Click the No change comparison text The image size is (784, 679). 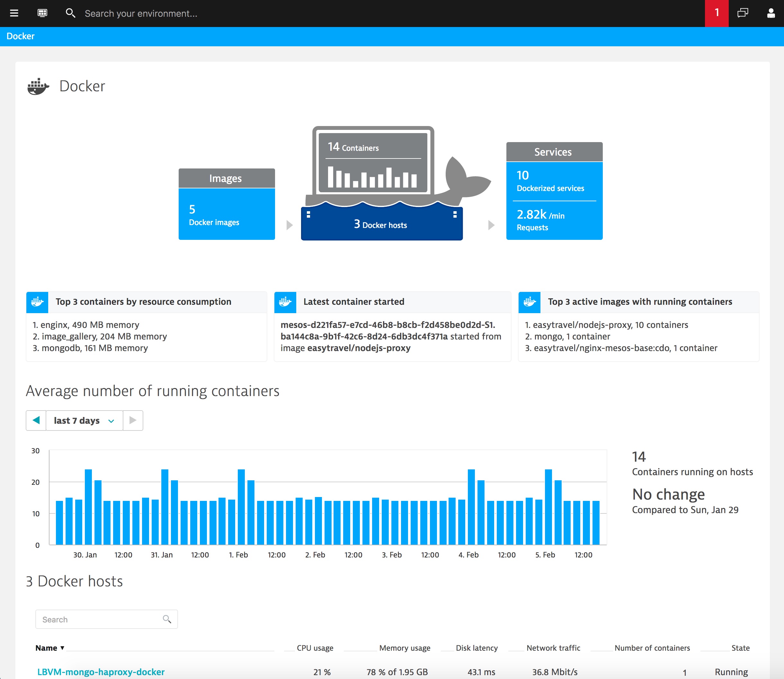668,494
